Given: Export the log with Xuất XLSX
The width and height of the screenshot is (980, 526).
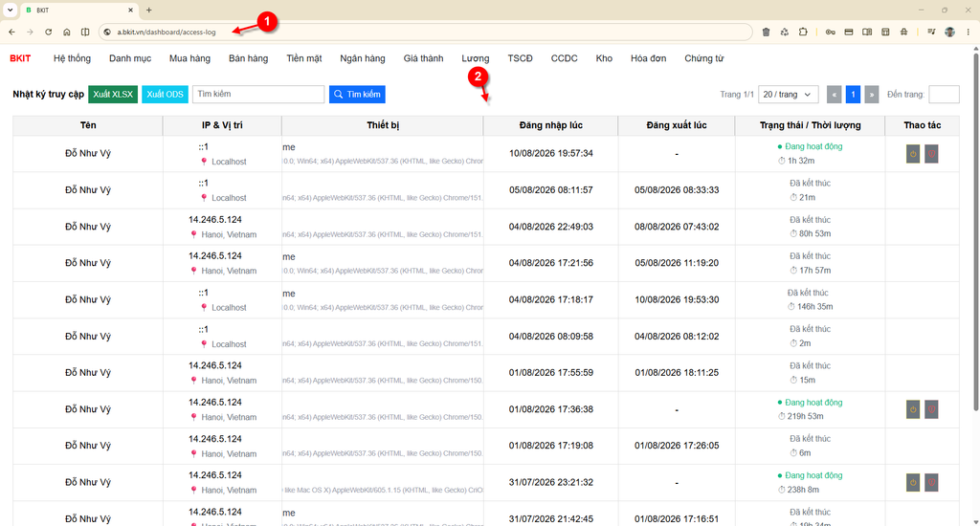Looking at the screenshot, I should pyautogui.click(x=113, y=95).
